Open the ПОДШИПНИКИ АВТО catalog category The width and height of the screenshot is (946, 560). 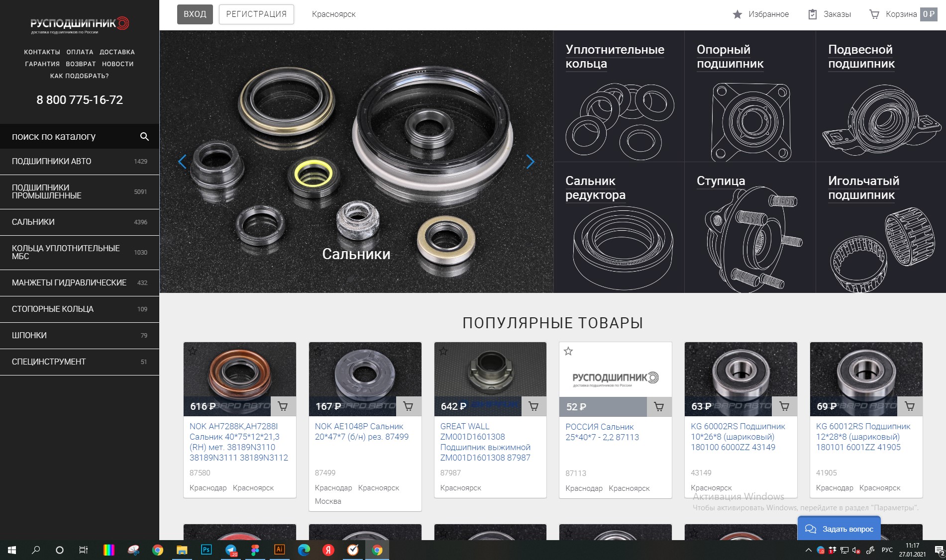tap(80, 161)
